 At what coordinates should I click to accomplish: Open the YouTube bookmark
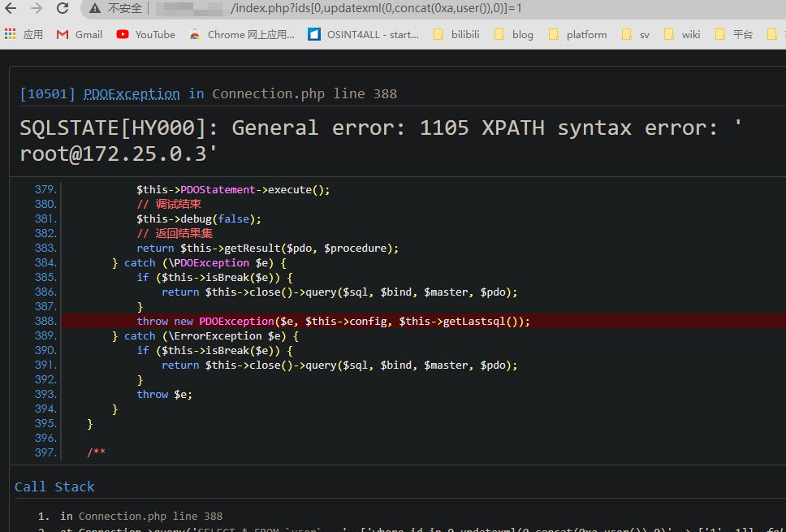point(145,34)
